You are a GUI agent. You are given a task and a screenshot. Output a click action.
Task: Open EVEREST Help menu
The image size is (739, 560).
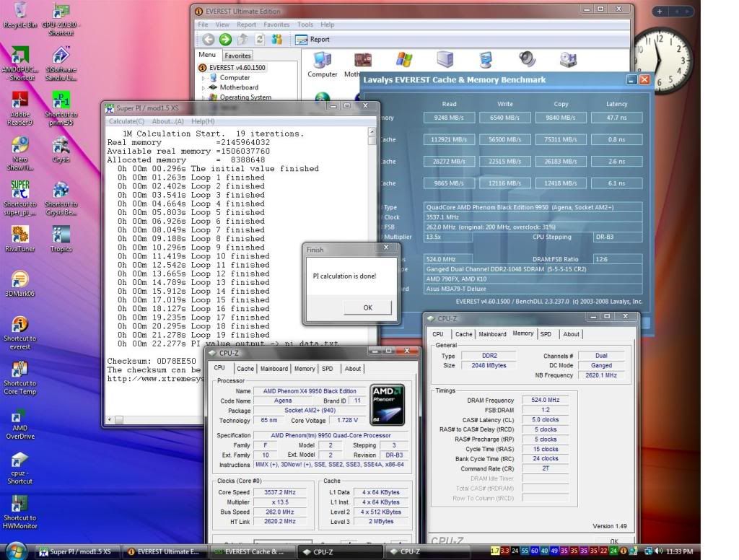click(x=327, y=25)
